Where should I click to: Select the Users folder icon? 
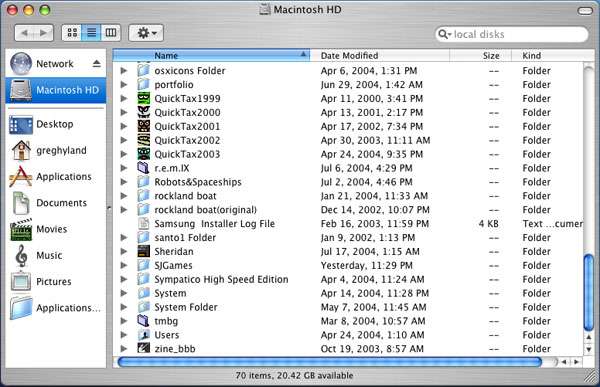coord(143,335)
